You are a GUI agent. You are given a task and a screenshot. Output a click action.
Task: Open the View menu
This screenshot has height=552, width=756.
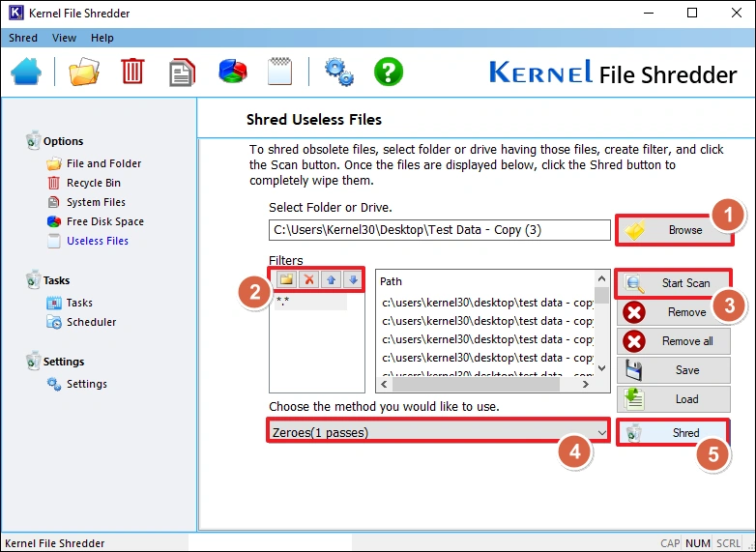click(64, 38)
